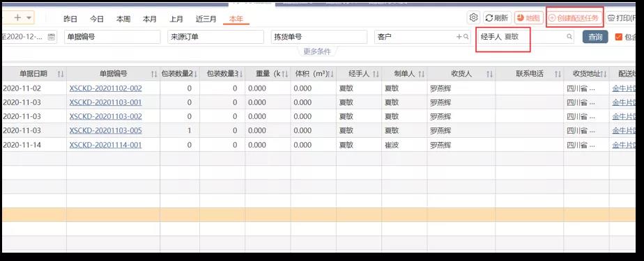Sort by 包装数量3 column sort icon
This screenshot has height=261, width=644.
[x=241, y=74]
